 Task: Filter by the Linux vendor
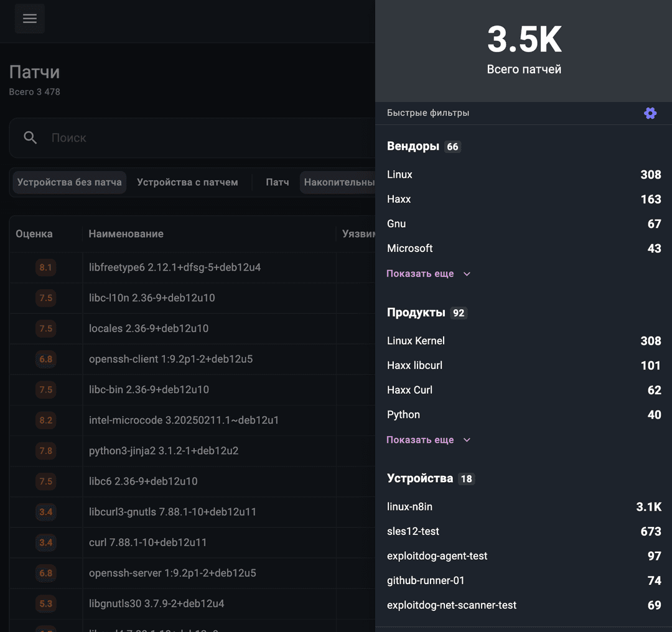coord(399,175)
